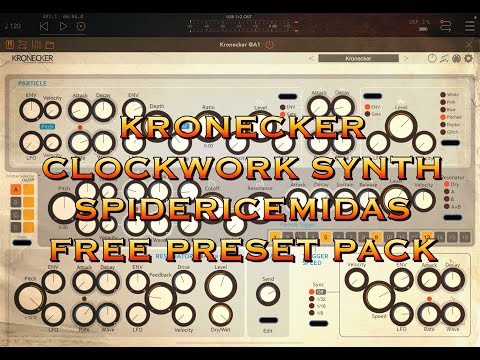Viewport: 480px width, 360px height.
Task: Adjust resonator large Pitch knob
Action: [30, 298]
